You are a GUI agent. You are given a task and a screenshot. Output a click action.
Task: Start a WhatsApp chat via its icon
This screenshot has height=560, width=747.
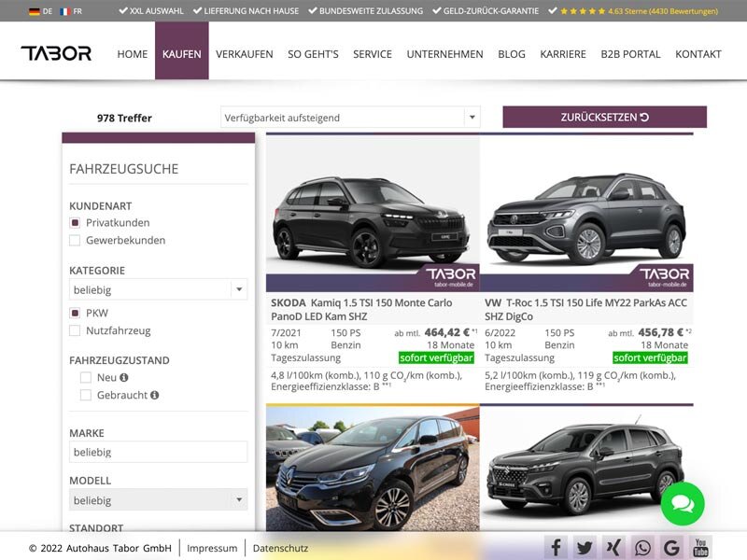pos(641,548)
